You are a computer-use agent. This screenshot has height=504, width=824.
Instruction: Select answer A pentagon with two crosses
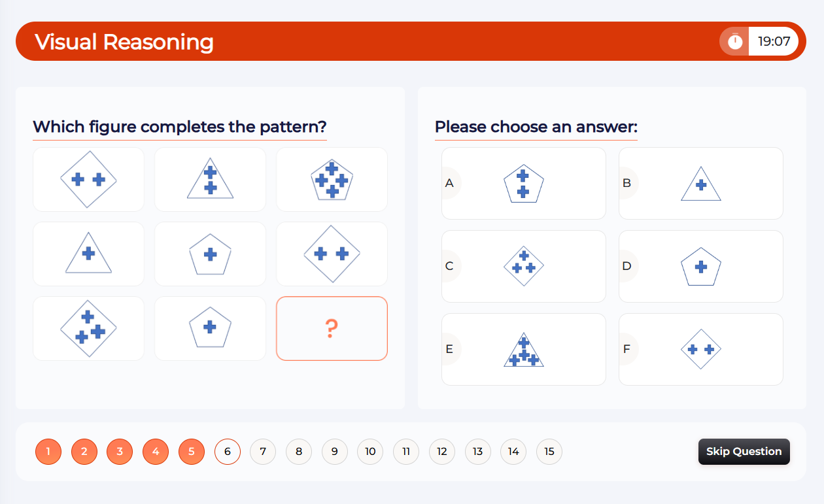point(524,184)
